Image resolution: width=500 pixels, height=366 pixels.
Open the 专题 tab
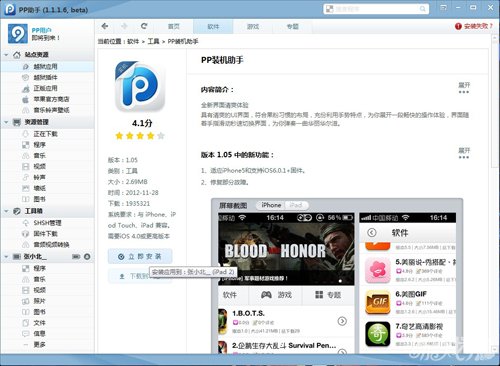tap(292, 26)
